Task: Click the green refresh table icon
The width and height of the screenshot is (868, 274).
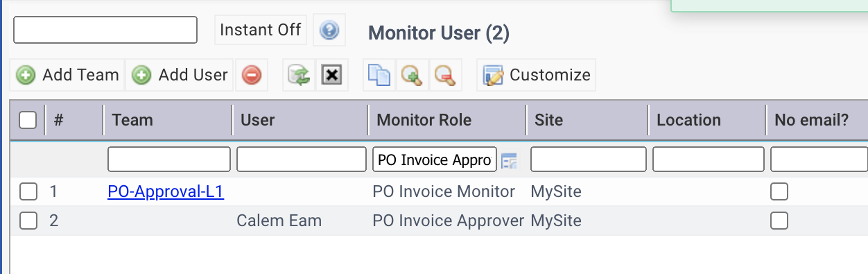Action: click(300, 75)
